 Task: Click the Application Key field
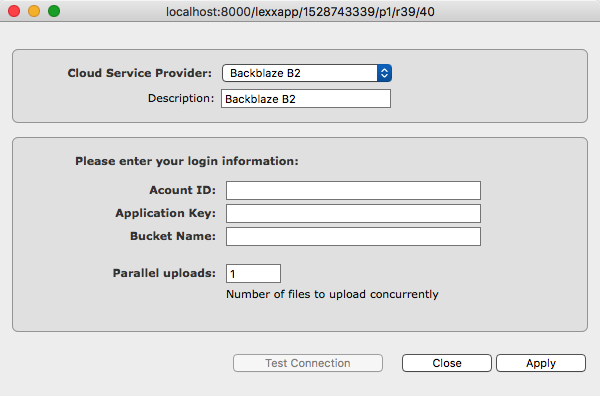point(353,213)
